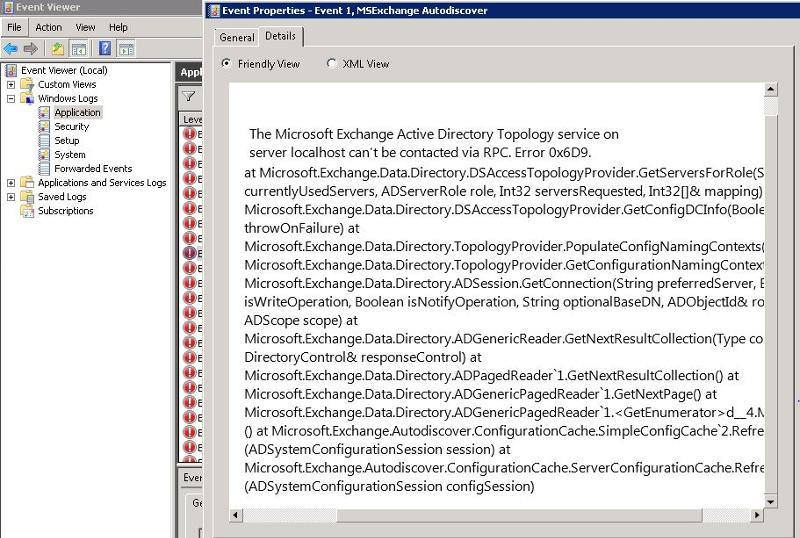This screenshot has height=538, width=800.
Task: Click the Event Viewer (Local) root icon
Action: pyautogui.click(x=11, y=70)
